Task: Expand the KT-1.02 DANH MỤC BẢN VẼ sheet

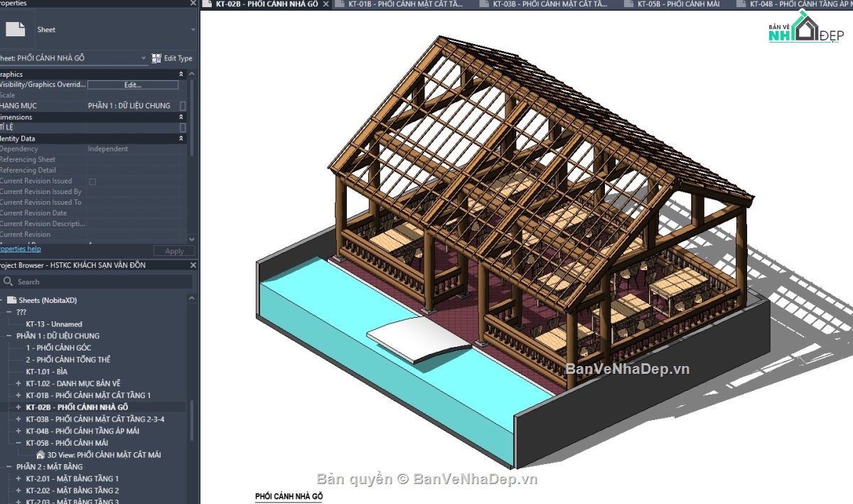Action: tap(17, 383)
